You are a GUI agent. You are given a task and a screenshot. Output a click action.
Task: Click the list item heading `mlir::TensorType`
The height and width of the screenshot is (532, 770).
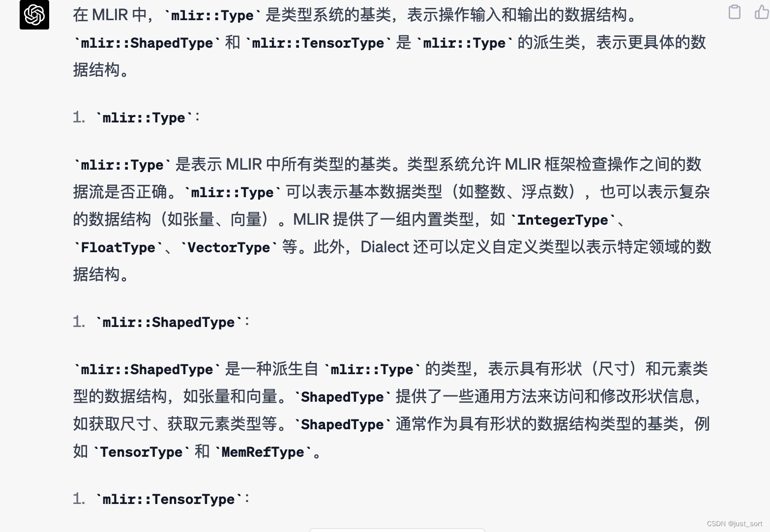(x=170, y=499)
